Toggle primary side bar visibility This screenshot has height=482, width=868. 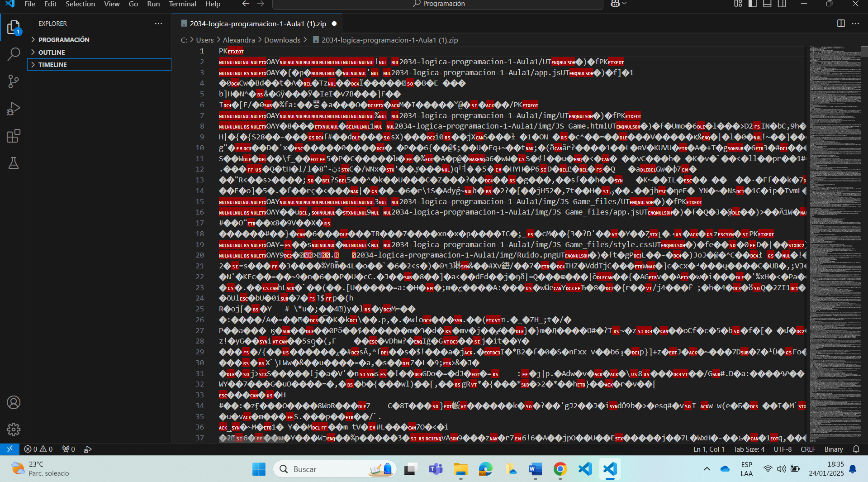[753, 4]
